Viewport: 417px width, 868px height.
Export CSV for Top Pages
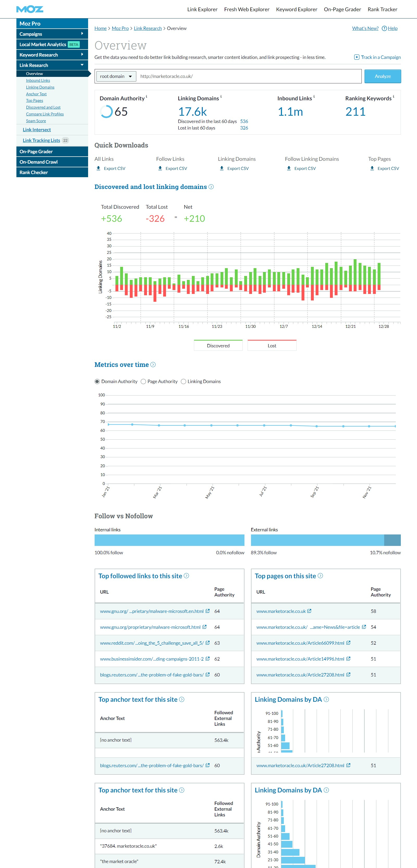[388, 169]
